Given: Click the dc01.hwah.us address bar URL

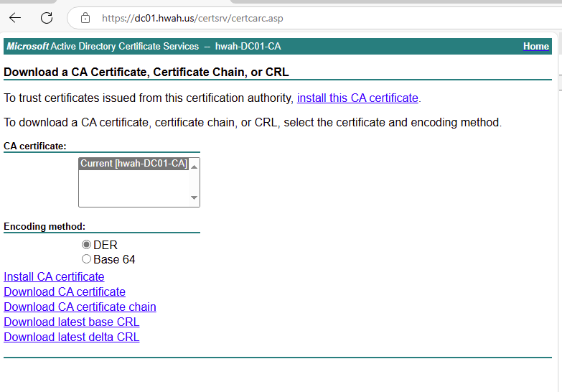Looking at the screenshot, I should (x=192, y=18).
